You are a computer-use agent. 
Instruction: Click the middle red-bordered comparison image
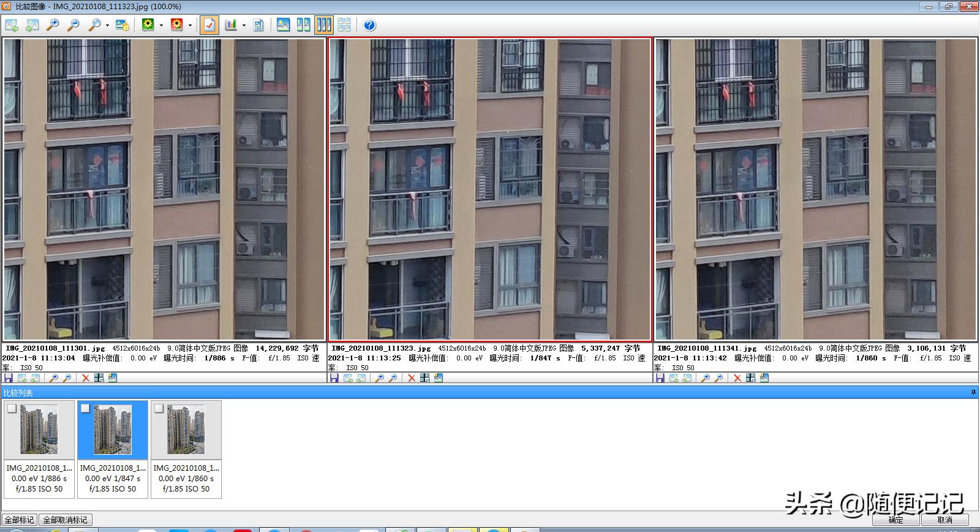(490, 189)
